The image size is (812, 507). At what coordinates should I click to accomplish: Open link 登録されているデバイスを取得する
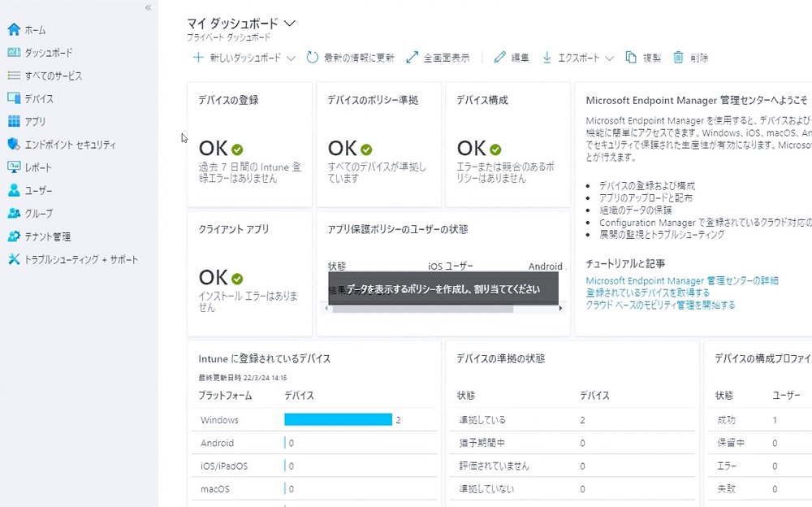click(x=648, y=292)
